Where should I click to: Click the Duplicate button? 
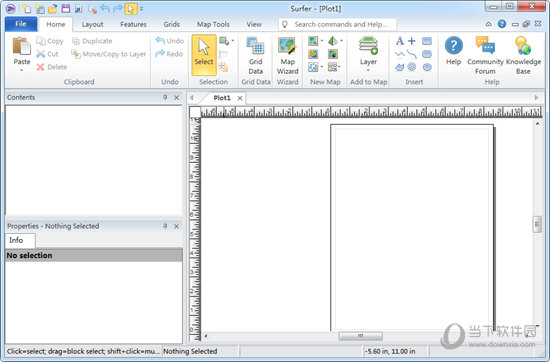[92, 41]
